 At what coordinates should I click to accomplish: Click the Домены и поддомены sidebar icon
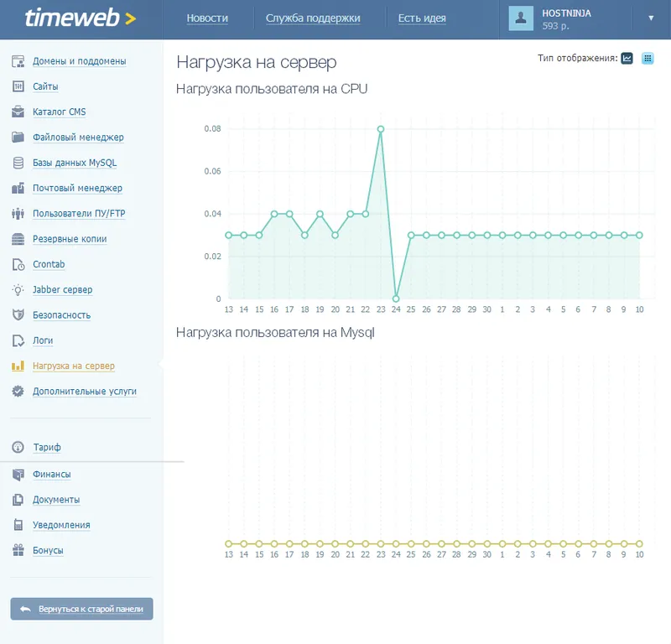pyautogui.click(x=18, y=61)
